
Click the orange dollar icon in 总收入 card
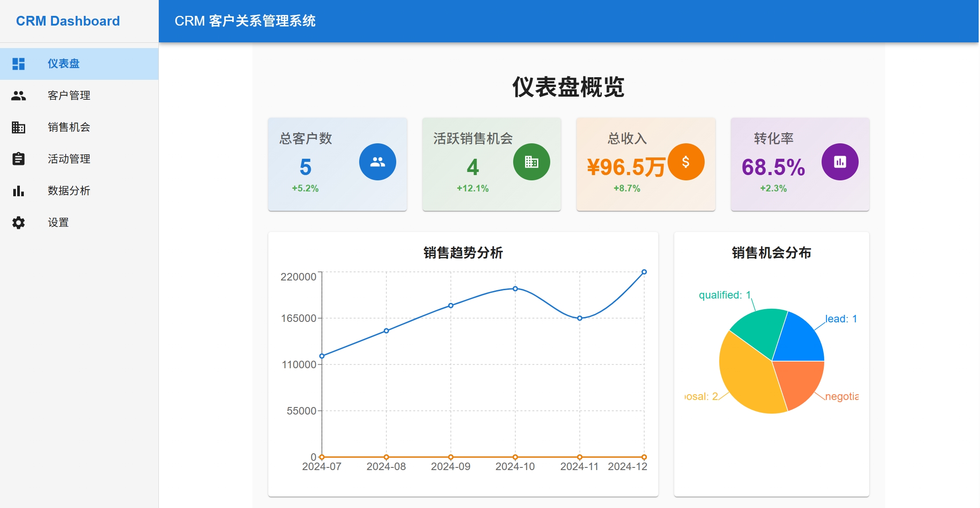(686, 162)
